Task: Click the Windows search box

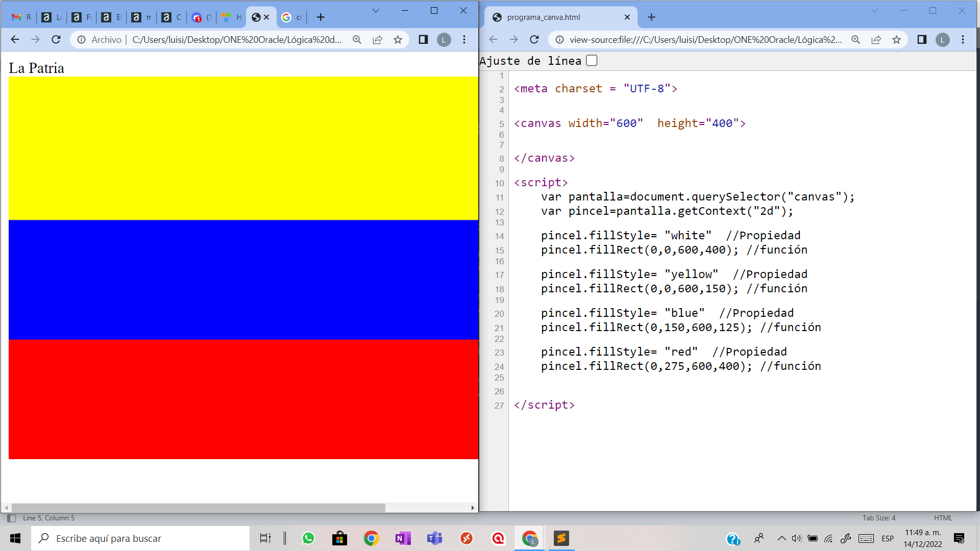Action: 140,538
